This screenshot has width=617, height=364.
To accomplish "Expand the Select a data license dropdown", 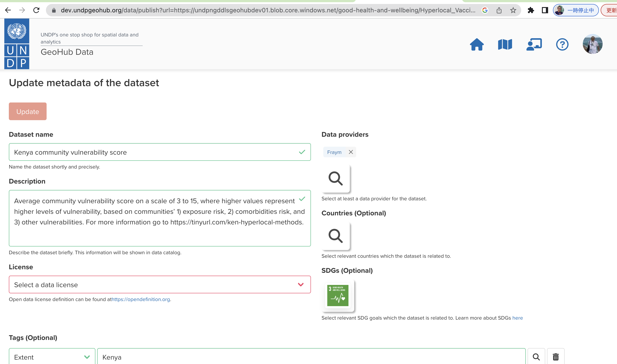I will click(160, 284).
